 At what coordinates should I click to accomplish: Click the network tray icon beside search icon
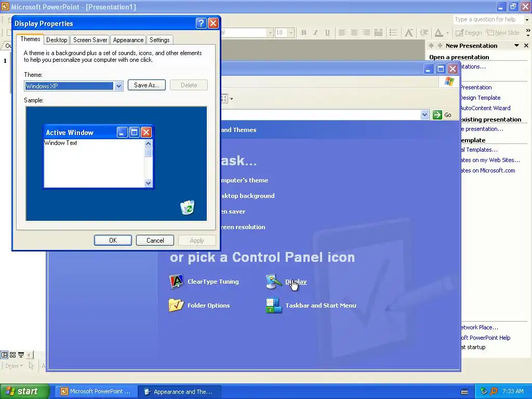484,391
